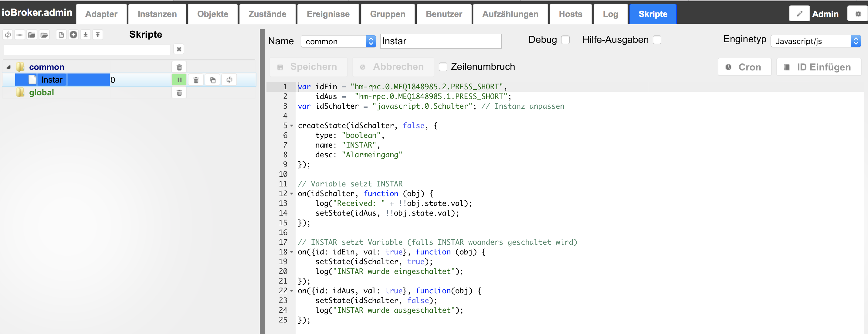
Task: Pause the running Instar script
Action: [x=179, y=80]
